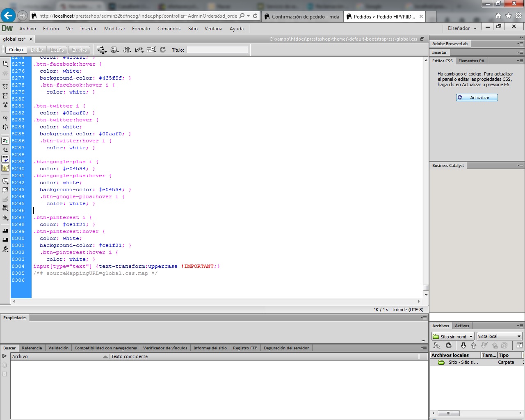This screenshot has width=525, height=420.
Task: Toggle word wrap in coding toolbar
Action: tap(5, 159)
